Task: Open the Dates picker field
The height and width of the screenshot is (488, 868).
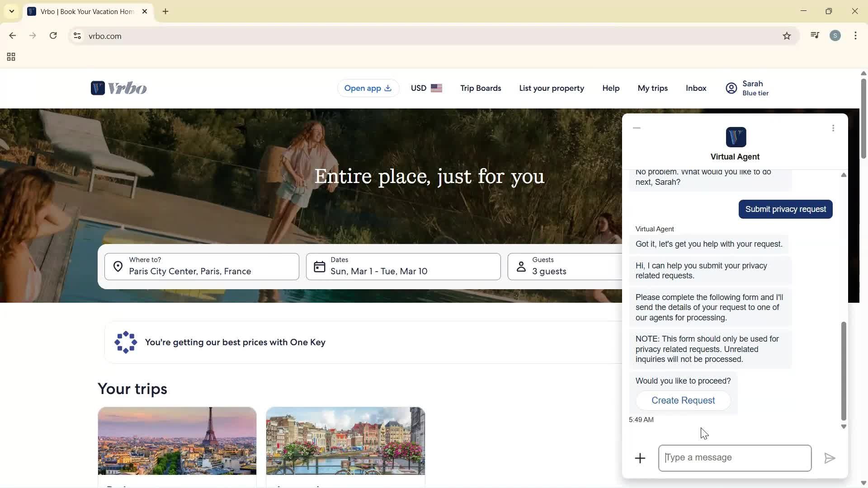Action: (x=403, y=267)
